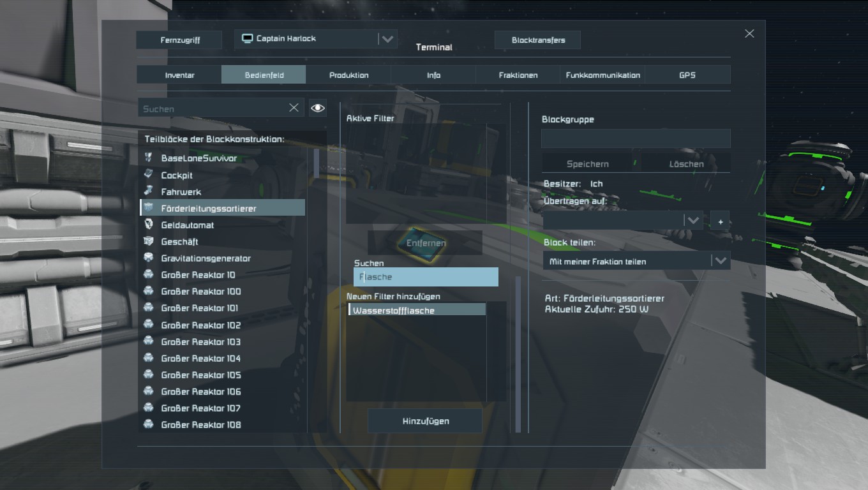Select Wasserstoffflasche in the filter list
This screenshot has height=490, width=868.
pos(417,310)
